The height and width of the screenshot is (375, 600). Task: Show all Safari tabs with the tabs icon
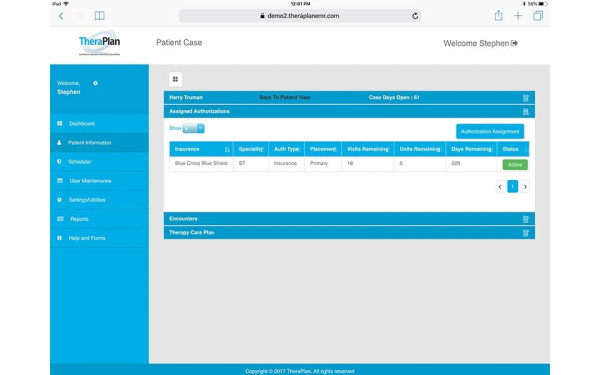point(538,16)
